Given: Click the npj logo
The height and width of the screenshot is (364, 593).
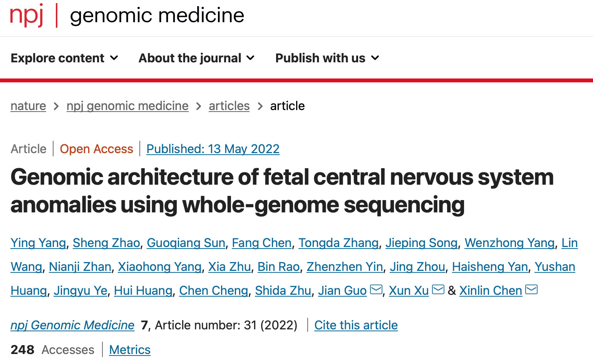Looking at the screenshot, I should [x=27, y=15].
